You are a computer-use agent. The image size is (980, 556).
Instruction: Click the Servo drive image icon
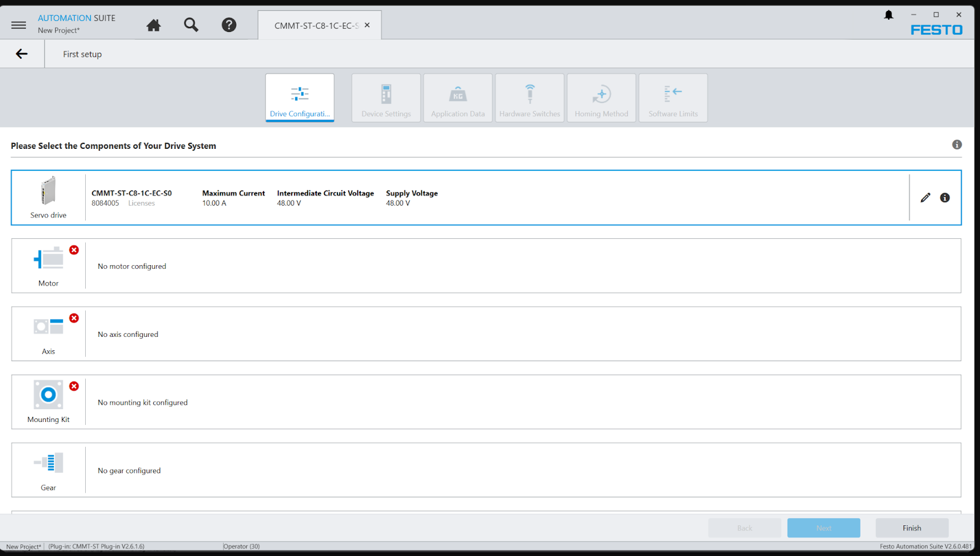point(48,190)
